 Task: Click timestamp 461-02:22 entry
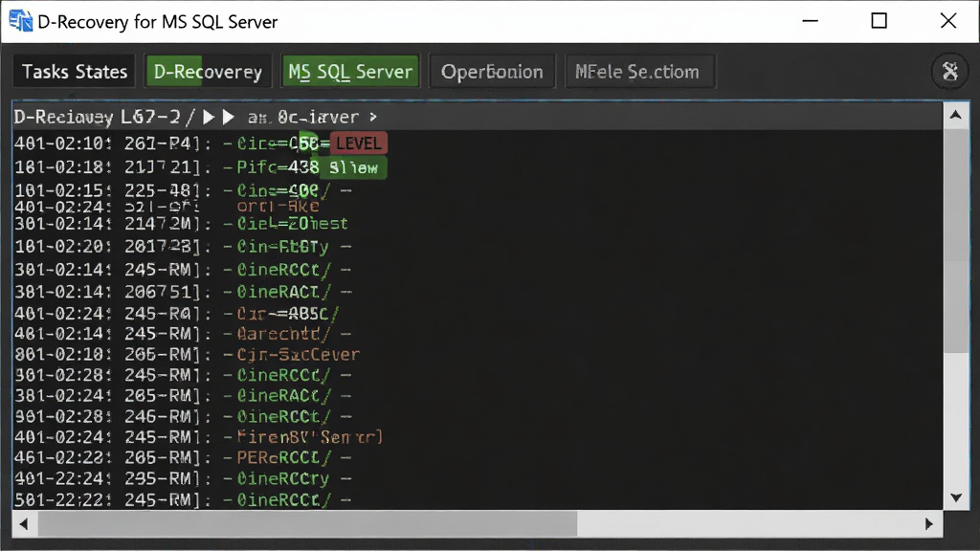(x=62, y=457)
